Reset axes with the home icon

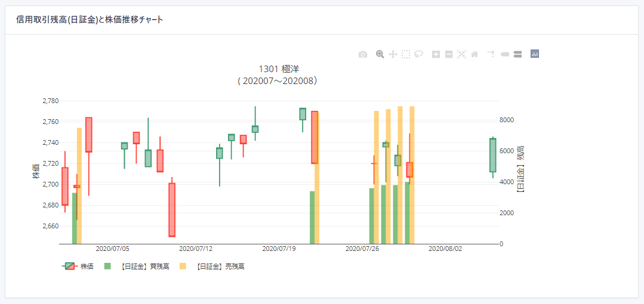[474, 54]
